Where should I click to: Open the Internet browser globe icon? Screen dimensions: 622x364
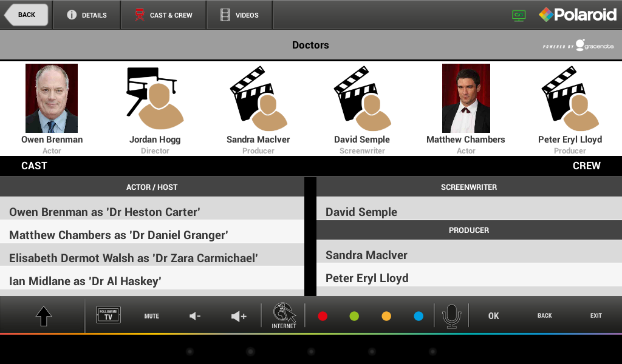coord(284,315)
